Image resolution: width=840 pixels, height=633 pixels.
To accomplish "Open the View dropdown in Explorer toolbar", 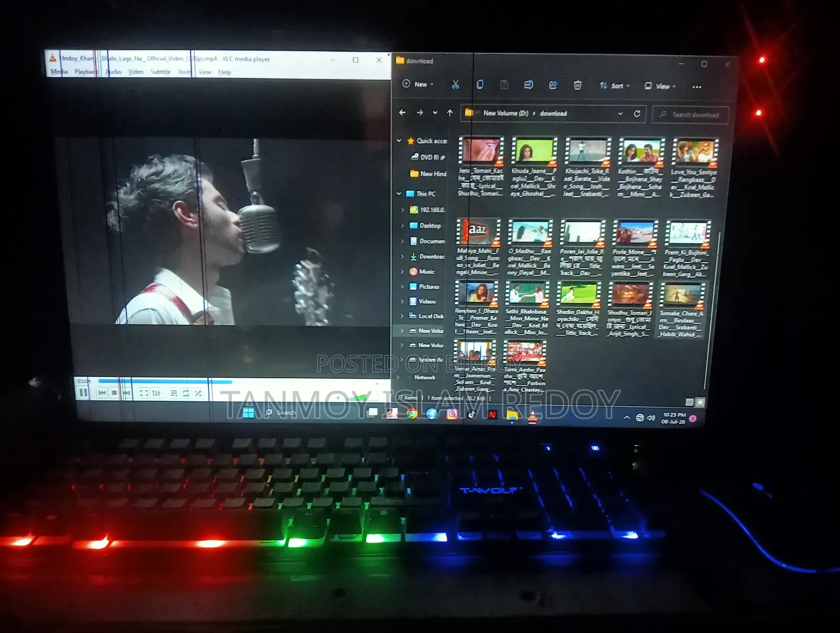I will 660,86.
